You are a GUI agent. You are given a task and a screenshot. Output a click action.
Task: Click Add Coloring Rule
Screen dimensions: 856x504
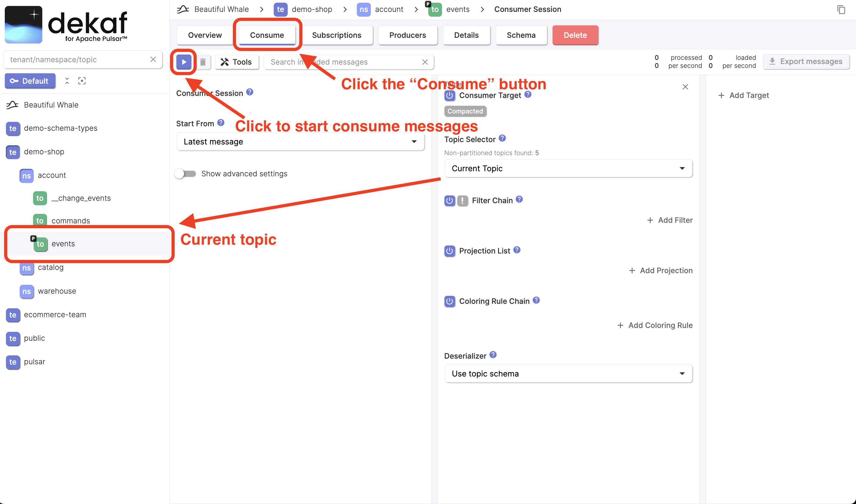pyautogui.click(x=655, y=325)
